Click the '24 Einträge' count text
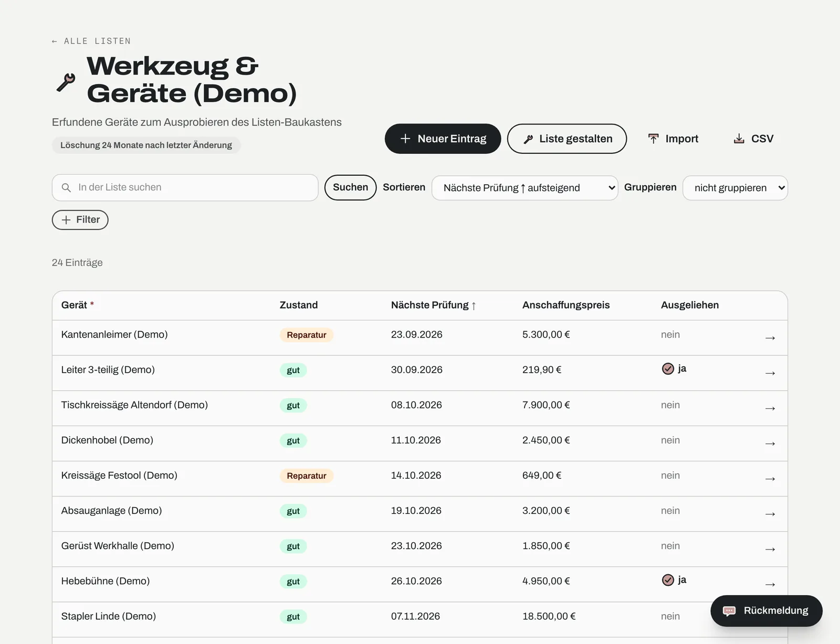Screen dimensions: 840x644 click(x=77, y=262)
